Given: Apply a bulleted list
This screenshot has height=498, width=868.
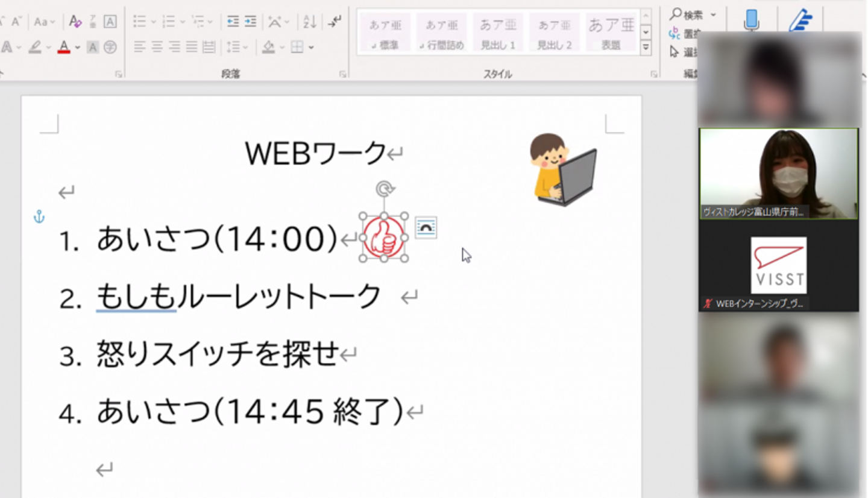Looking at the screenshot, I should 140,22.
